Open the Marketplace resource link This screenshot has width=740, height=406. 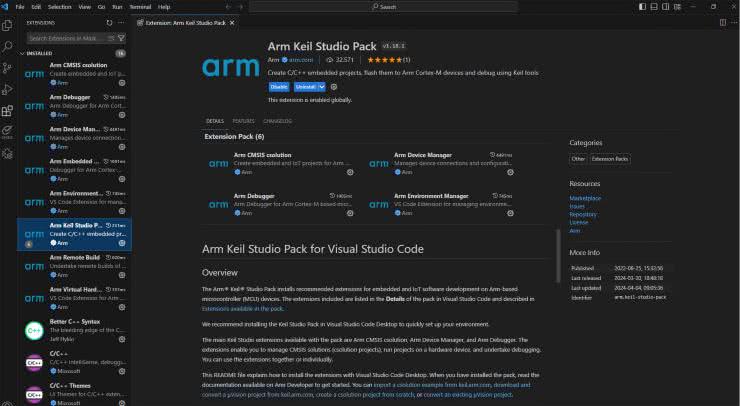pos(584,198)
